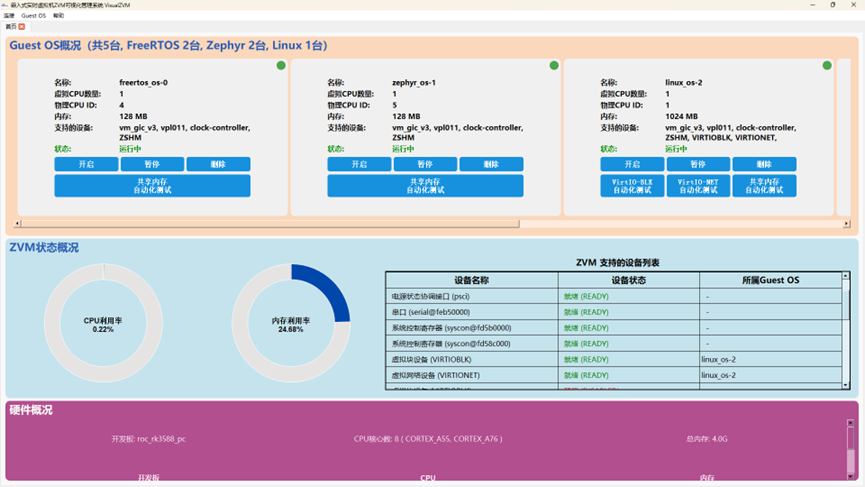Image resolution: width=865 pixels, height=487 pixels.
Task: Click the green status dot on zephyr_os-1
Action: 554,66
